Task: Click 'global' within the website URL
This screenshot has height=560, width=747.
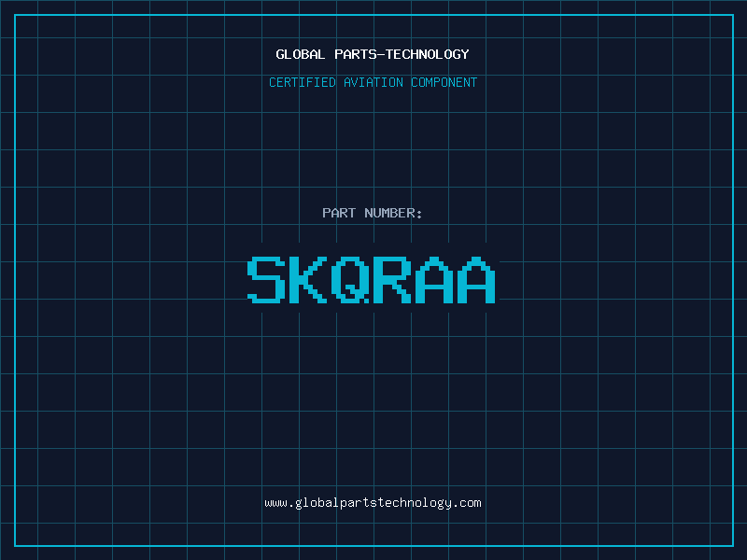Action: point(317,503)
